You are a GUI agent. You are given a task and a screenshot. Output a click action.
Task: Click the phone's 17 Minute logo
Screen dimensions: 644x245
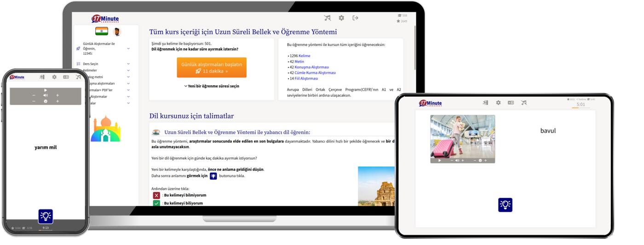tap(17, 77)
